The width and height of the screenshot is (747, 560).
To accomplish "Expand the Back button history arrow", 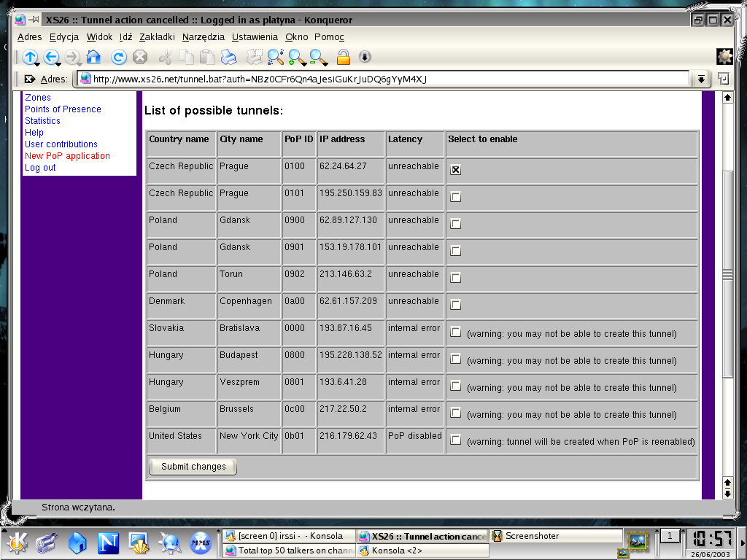I will pos(59,64).
